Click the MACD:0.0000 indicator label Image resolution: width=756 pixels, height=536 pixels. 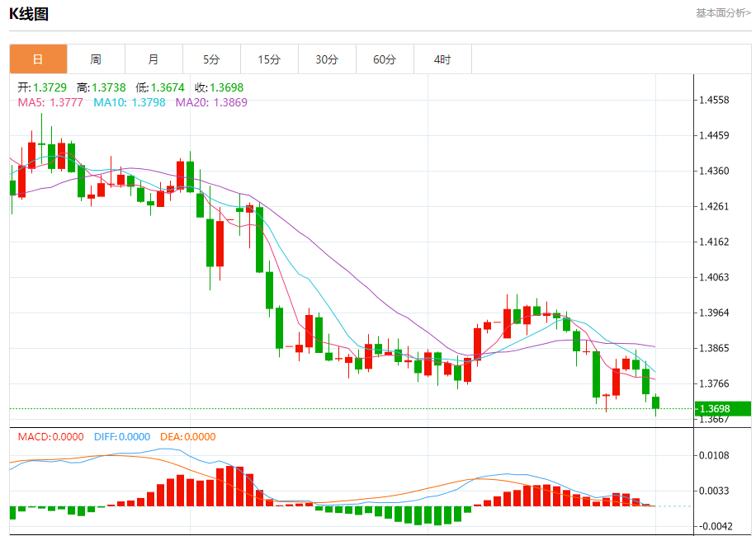[x=50, y=437]
